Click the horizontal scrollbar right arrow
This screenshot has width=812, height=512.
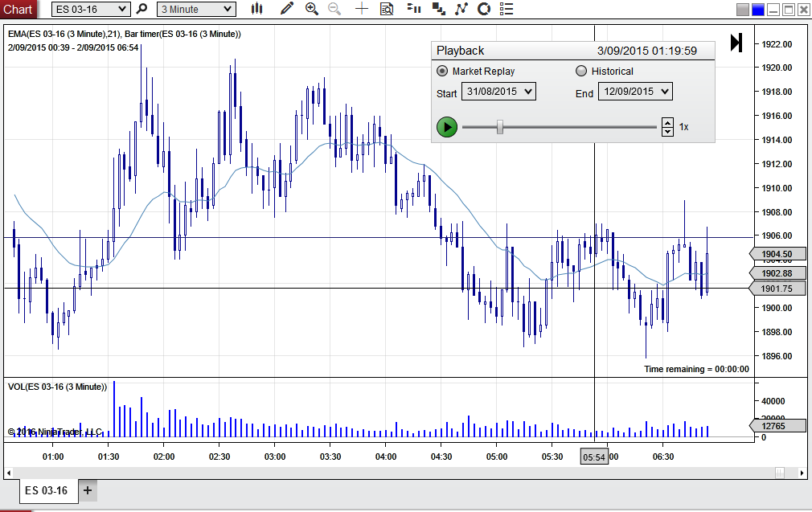802,473
